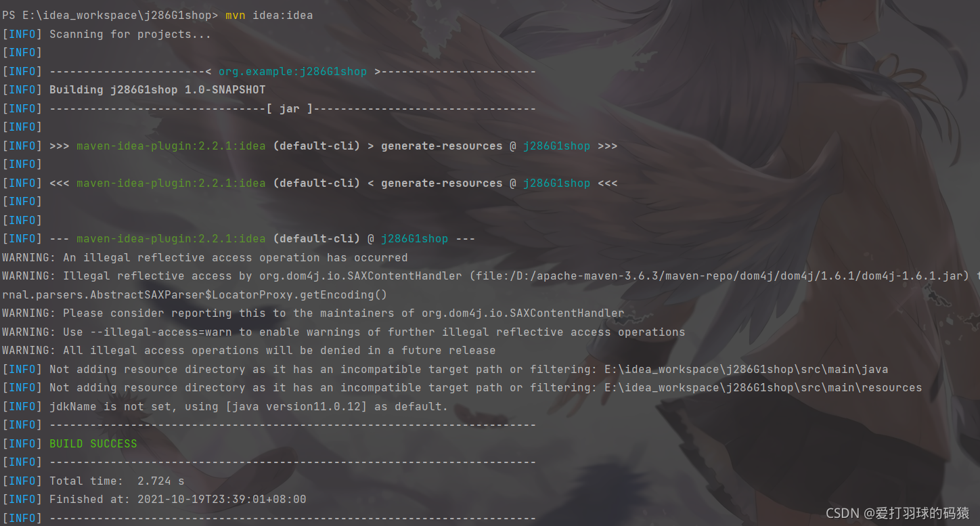
Task: Click the '[ jar ]' packaging label
Action: pyautogui.click(x=290, y=108)
